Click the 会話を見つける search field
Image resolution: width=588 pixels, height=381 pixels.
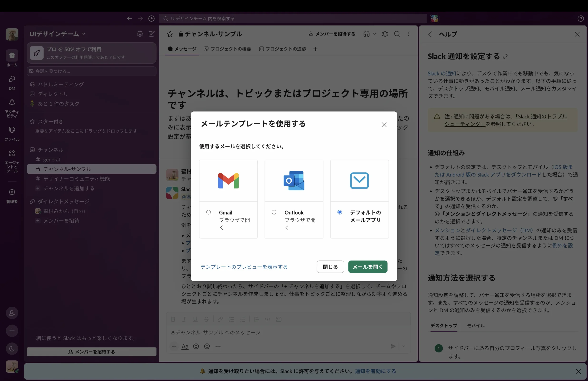(x=91, y=71)
